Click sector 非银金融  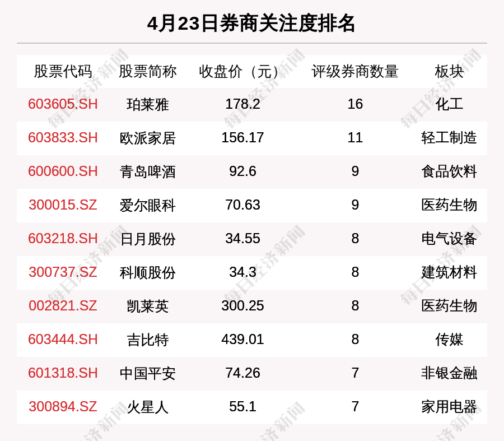pos(449,373)
